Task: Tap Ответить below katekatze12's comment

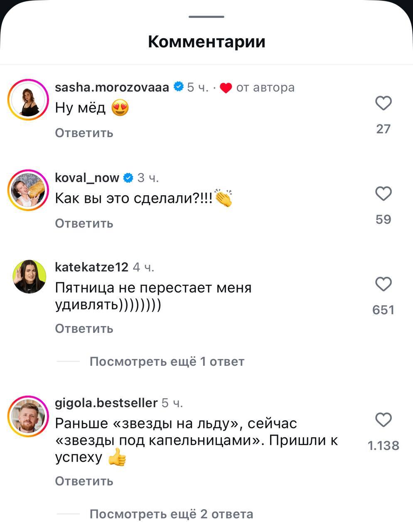Action: coord(84,328)
